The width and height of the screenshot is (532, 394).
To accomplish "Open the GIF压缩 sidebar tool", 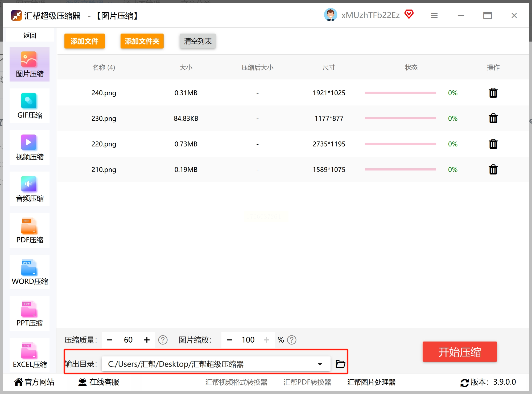I will pyautogui.click(x=30, y=106).
